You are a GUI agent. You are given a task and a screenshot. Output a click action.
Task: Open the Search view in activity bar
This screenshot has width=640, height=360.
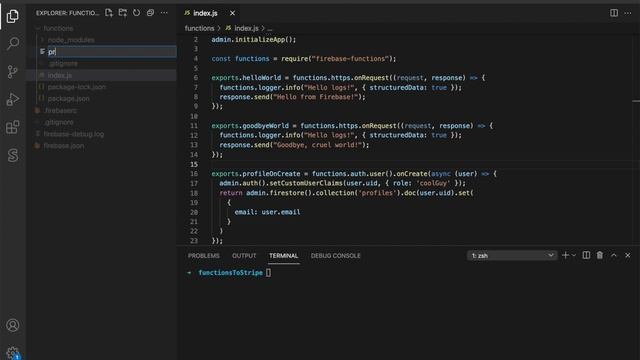tap(13, 44)
